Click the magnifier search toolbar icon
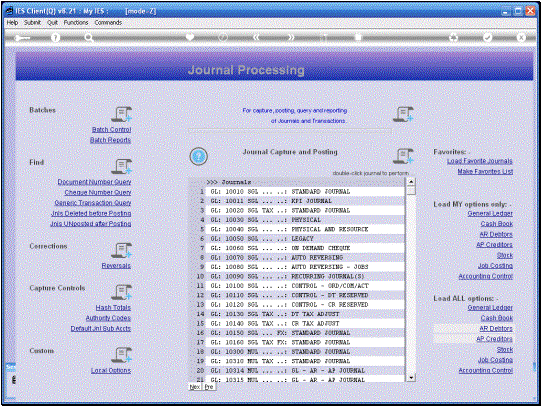Image resolution: width=541 pixels, height=406 pixels. [x=89, y=38]
